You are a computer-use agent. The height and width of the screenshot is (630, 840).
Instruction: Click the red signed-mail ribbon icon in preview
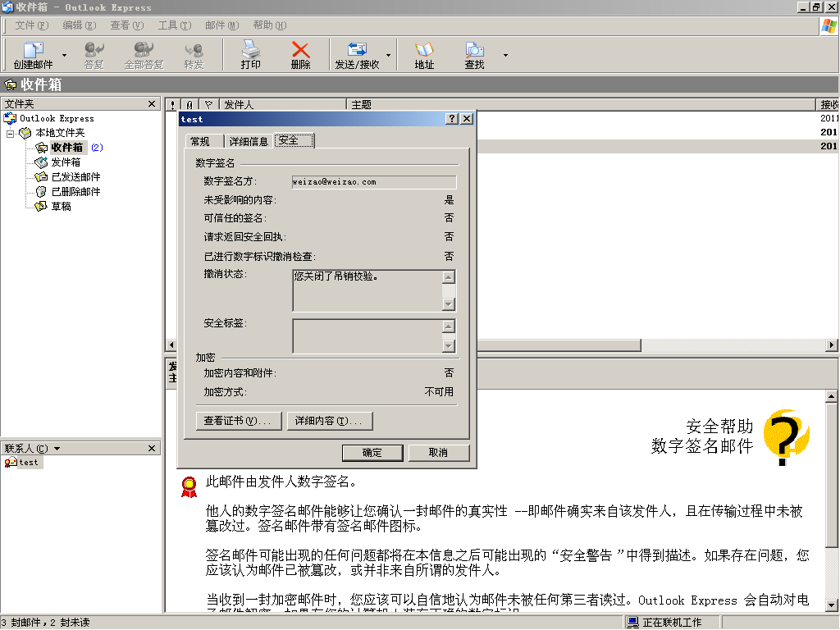(189, 487)
